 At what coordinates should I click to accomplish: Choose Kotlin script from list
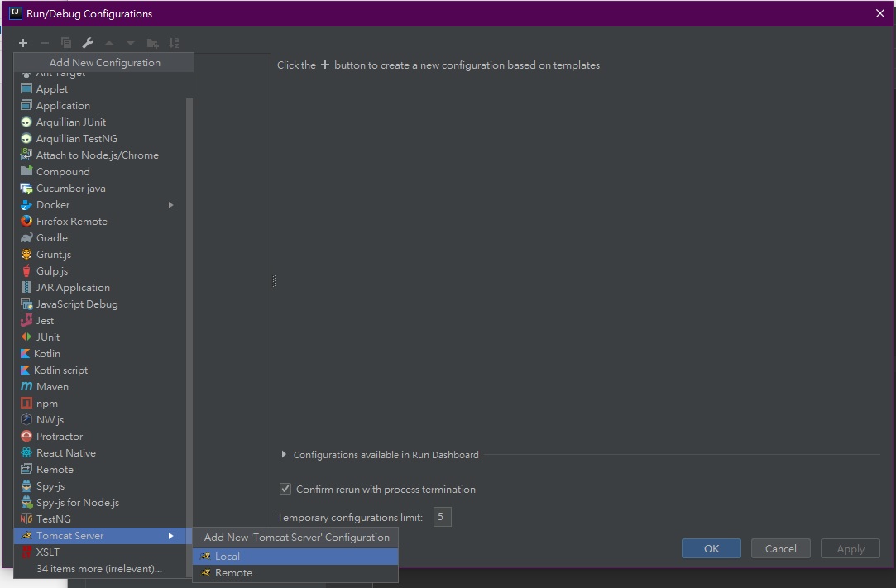pos(100,370)
